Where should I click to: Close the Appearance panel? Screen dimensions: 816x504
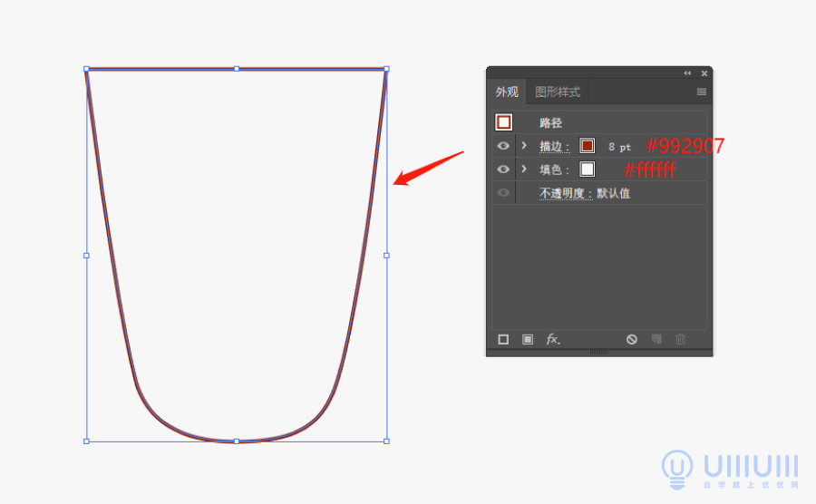click(x=704, y=73)
